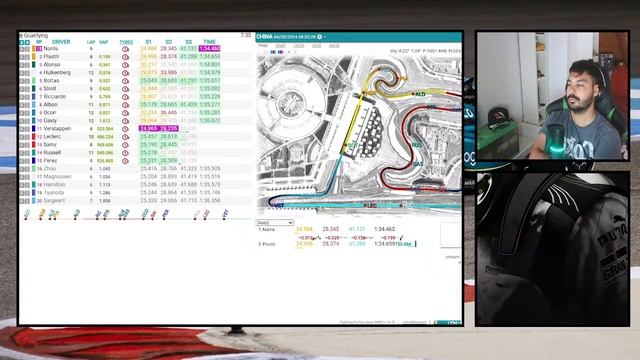Screen dimensions: 640x360
Task: Click the '2 Piastri' comparison row
Action: pyautogui.click(x=337, y=244)
